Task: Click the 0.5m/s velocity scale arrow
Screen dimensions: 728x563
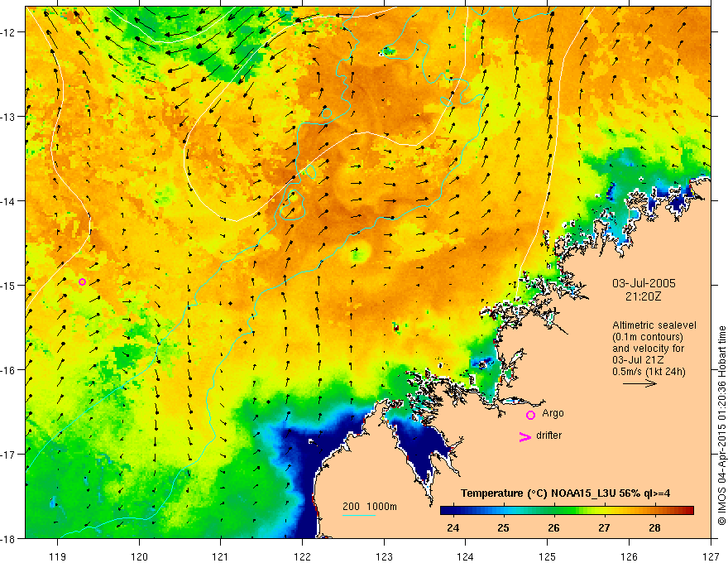Action: 639,383
